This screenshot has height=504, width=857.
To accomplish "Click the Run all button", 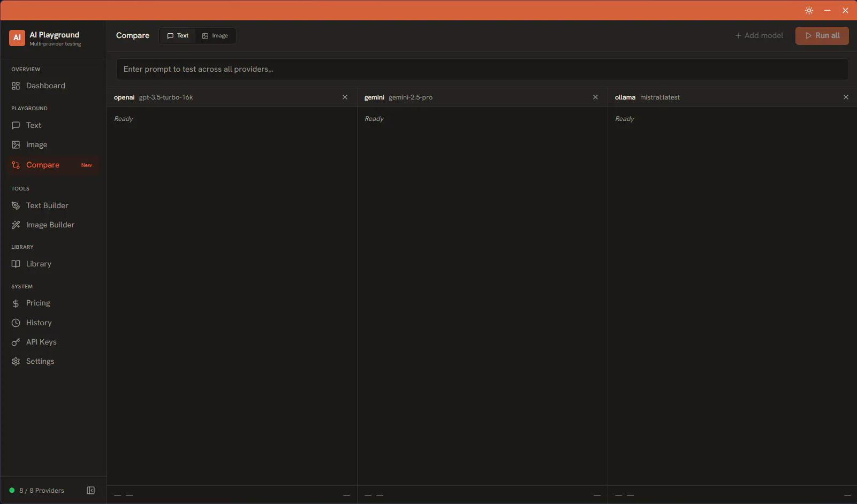I will 822,36.
